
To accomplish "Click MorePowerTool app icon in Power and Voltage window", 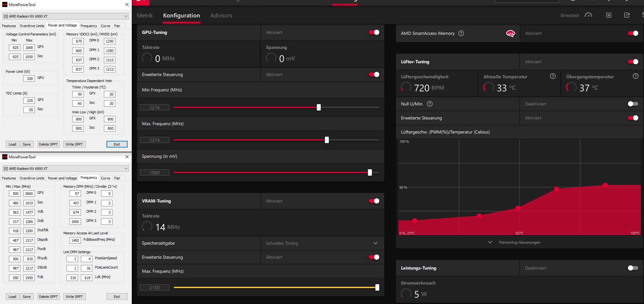I will pyautogui.click(x=5, y=4).
